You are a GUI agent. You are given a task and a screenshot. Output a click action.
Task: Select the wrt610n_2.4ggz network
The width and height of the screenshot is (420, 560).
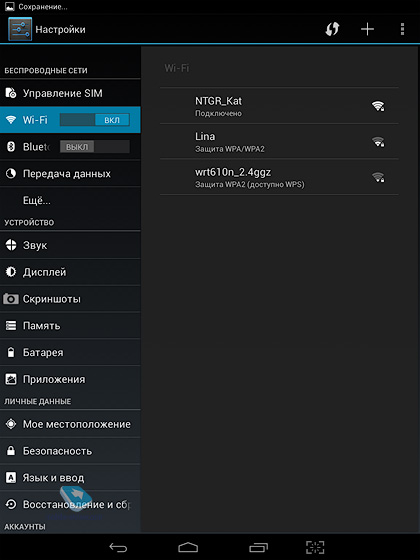279,177
